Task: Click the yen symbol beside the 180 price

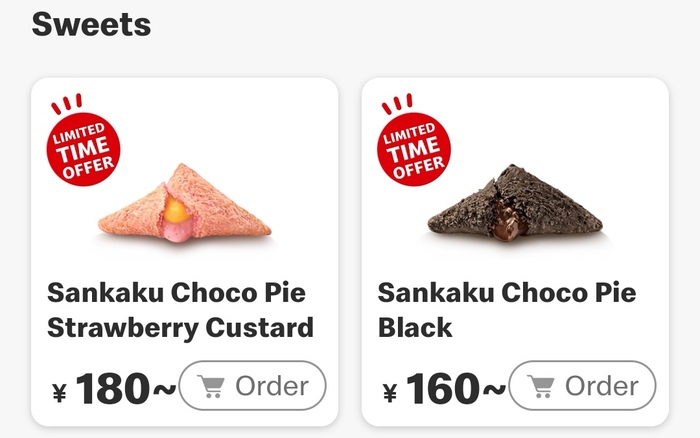Action: (58, 393)
